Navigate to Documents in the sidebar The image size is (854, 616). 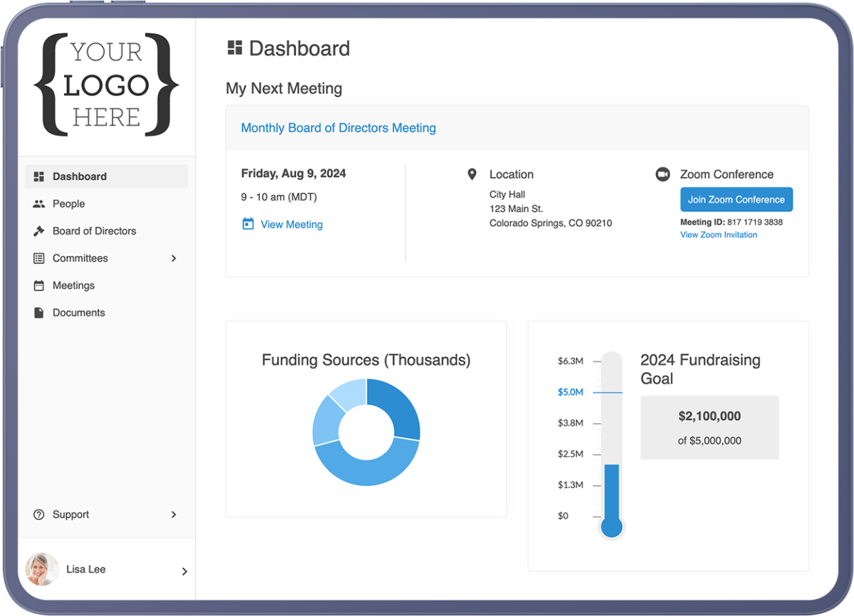pyautogui.click(x=78, y=312)
